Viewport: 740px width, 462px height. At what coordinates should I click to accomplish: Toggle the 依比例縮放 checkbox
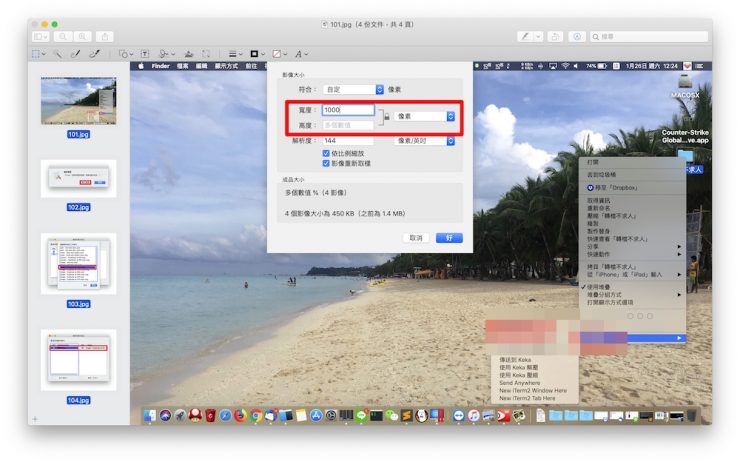point(324,153)
